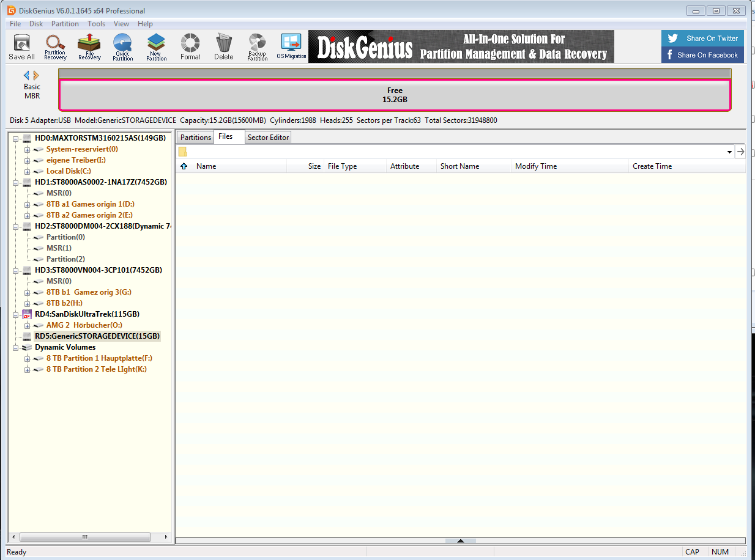Click the Format toolbar icon
Screen dimensions: 755x560
click(190, 47)
